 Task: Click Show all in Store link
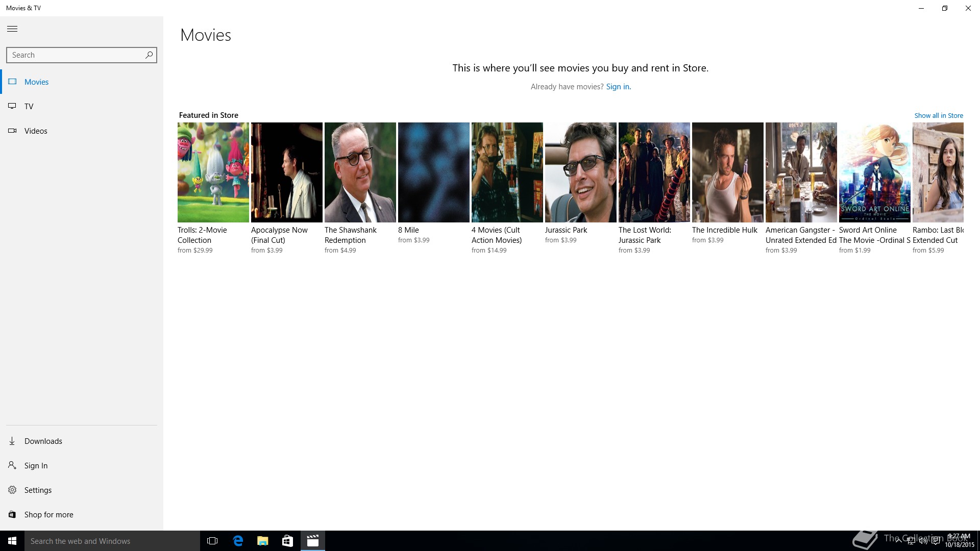point(939,116)
